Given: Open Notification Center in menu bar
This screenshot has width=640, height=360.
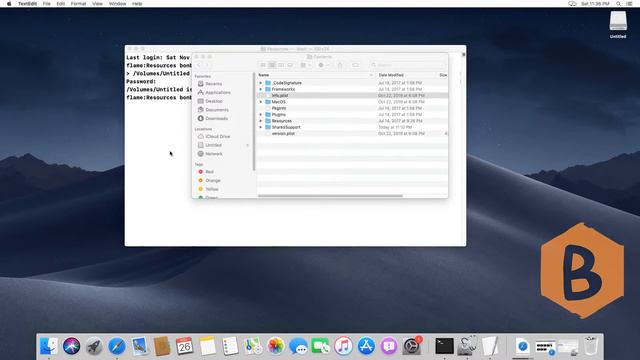Looking at the screenshot, I should click(x=629, y=4).
